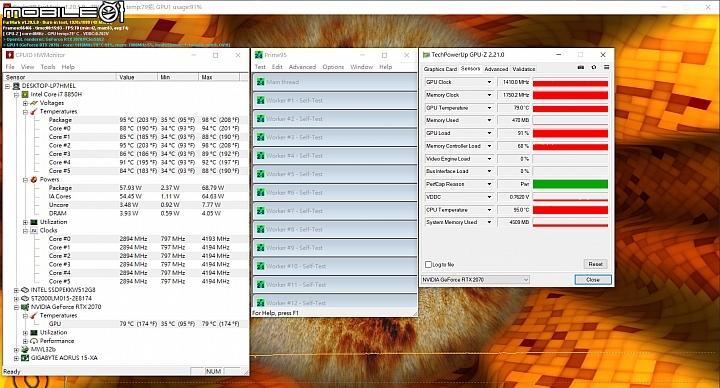Click Powers flame icon in HWMonitor
Viewport: 720px width, 388px height.
coord(34,180)
